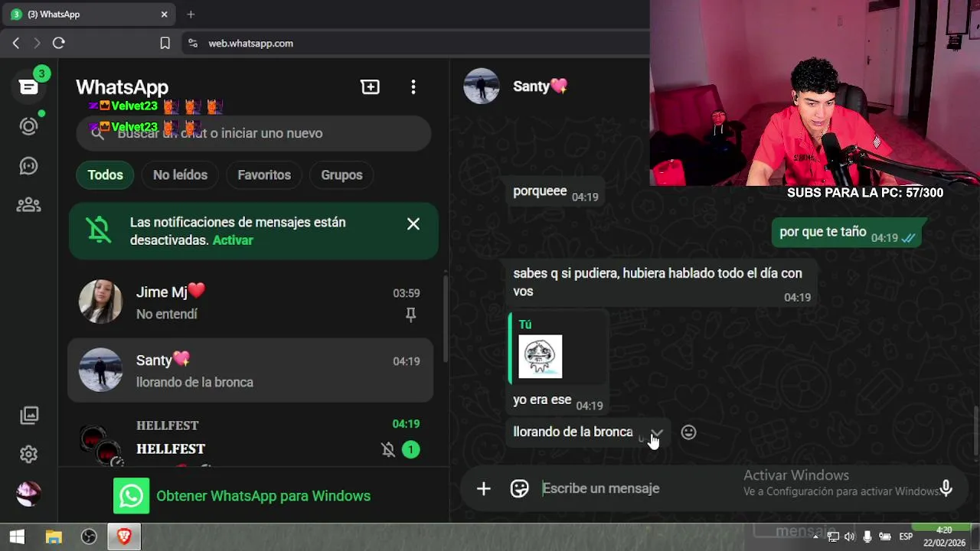Screen dimensions: 980x551
Task: Click the Santy contact name in chat header
Action: tap(540, 86)
